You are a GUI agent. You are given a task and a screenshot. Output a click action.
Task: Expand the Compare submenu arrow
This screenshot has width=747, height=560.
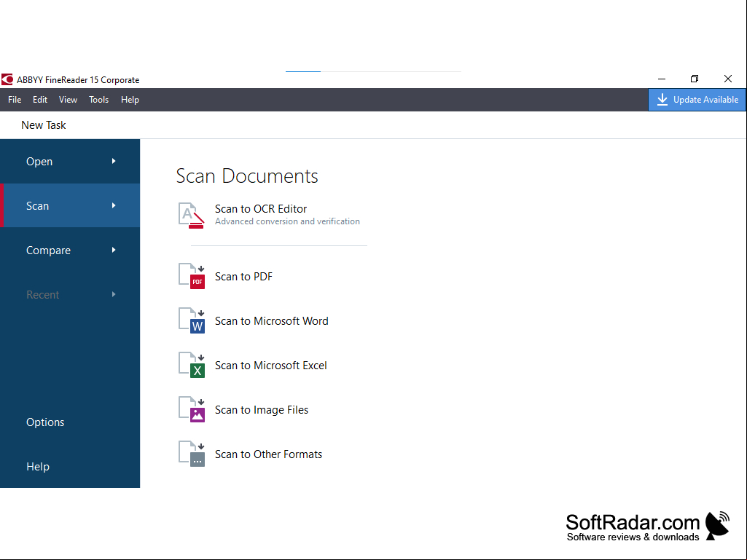(x=114, y=250)
